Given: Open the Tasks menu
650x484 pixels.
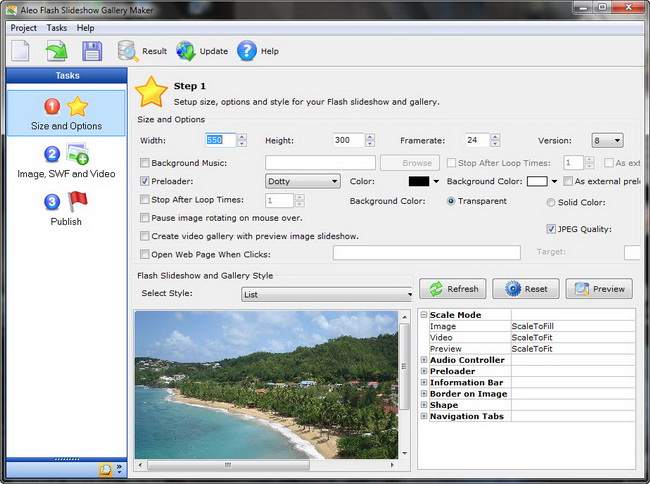Looking at the screenshot, I should tap(57, 28).
